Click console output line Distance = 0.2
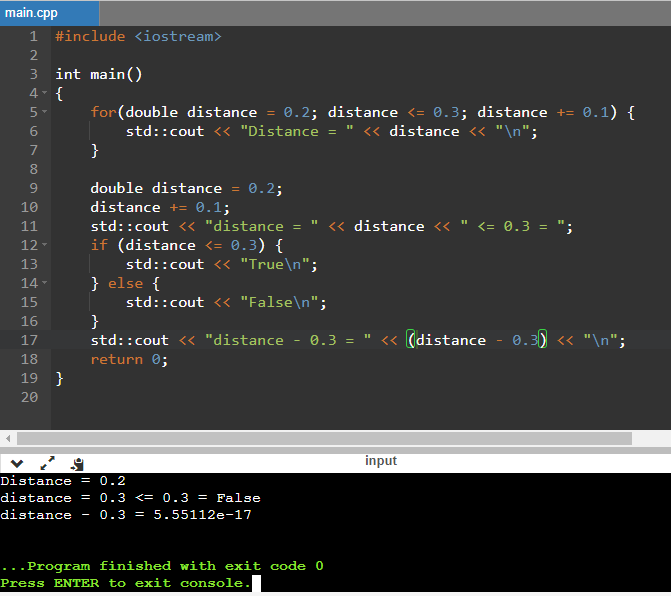Image resolution: width=671 pixels, height=596 pixels. [63, 481]
